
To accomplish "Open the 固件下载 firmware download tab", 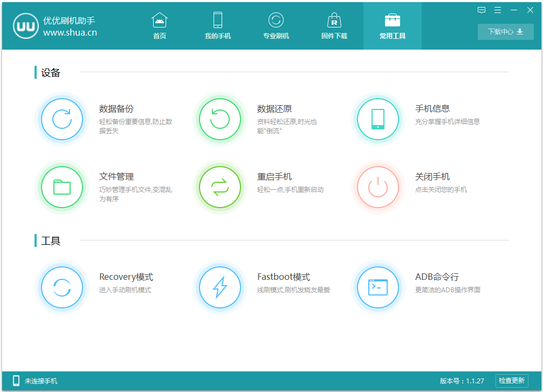I will point(334,25).
